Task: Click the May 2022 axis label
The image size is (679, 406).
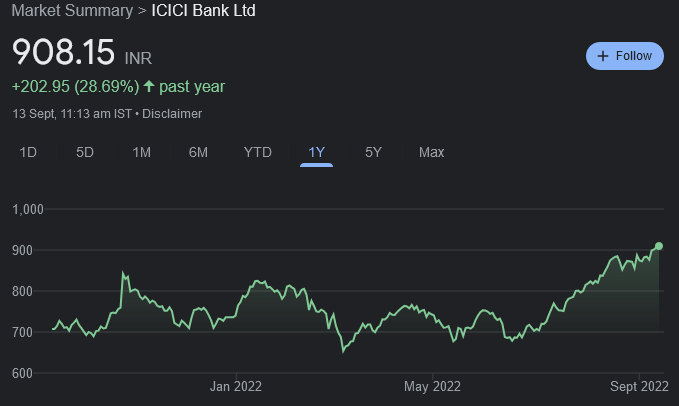Action: tap(432, 385)
